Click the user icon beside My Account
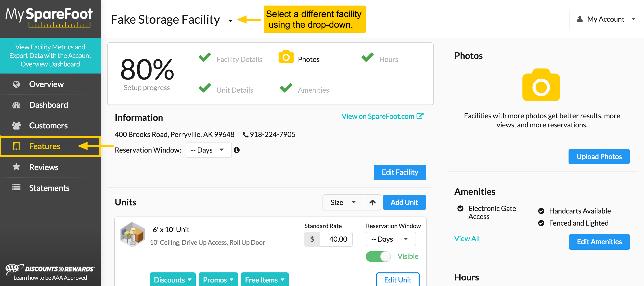Screen dimensions: 644x286 580,19
